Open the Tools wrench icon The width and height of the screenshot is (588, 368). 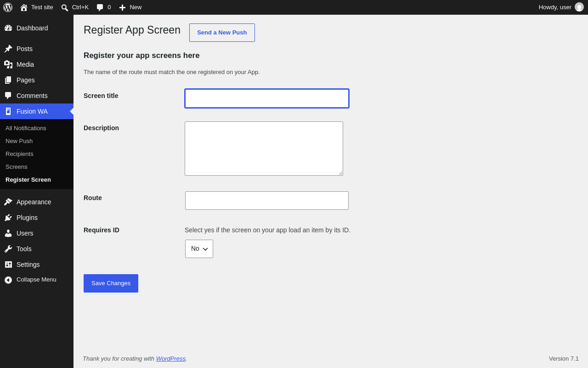click(x=8, y=249)
